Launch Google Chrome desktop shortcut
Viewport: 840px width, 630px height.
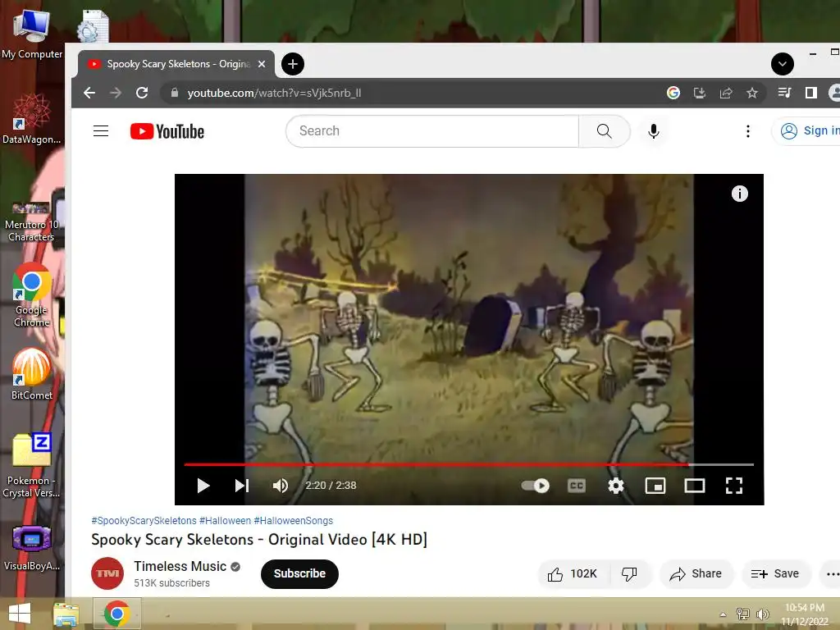[x=32, y=295]
